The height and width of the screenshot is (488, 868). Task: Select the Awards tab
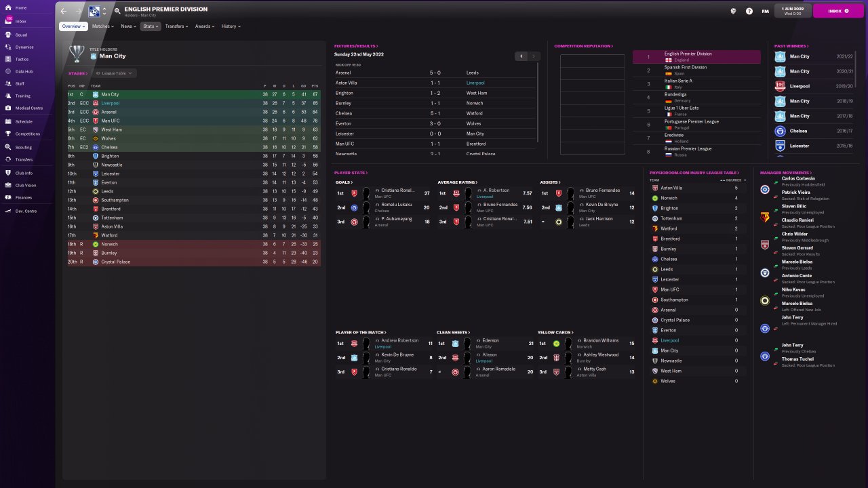204,26
